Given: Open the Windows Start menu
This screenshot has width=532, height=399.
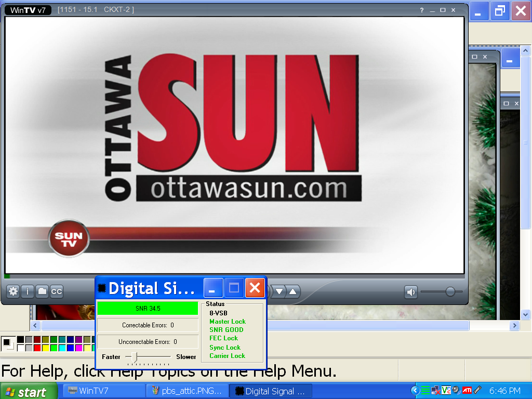Looking at the screenshot, I should 29,391.
